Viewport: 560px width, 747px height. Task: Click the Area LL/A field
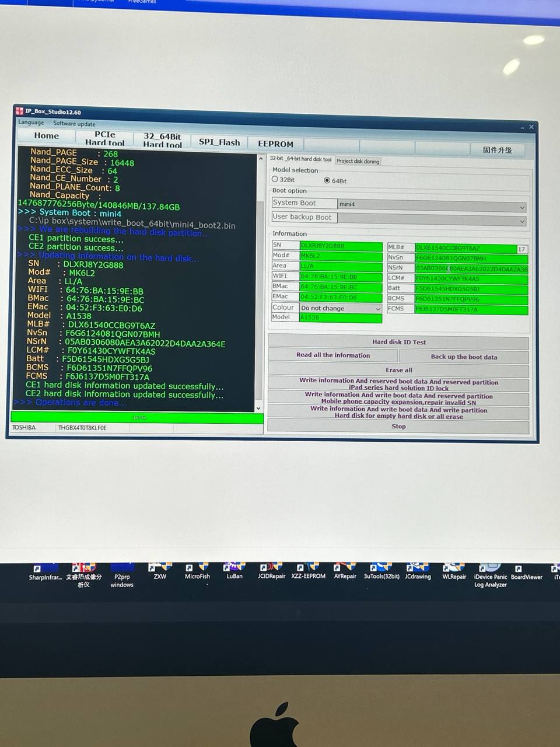[341, 266]
